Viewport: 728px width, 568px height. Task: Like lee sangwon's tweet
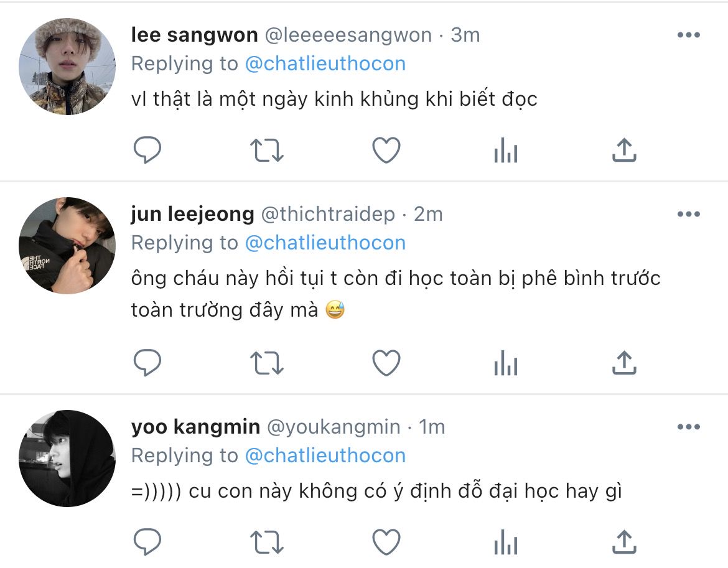(x=386, y=150)
